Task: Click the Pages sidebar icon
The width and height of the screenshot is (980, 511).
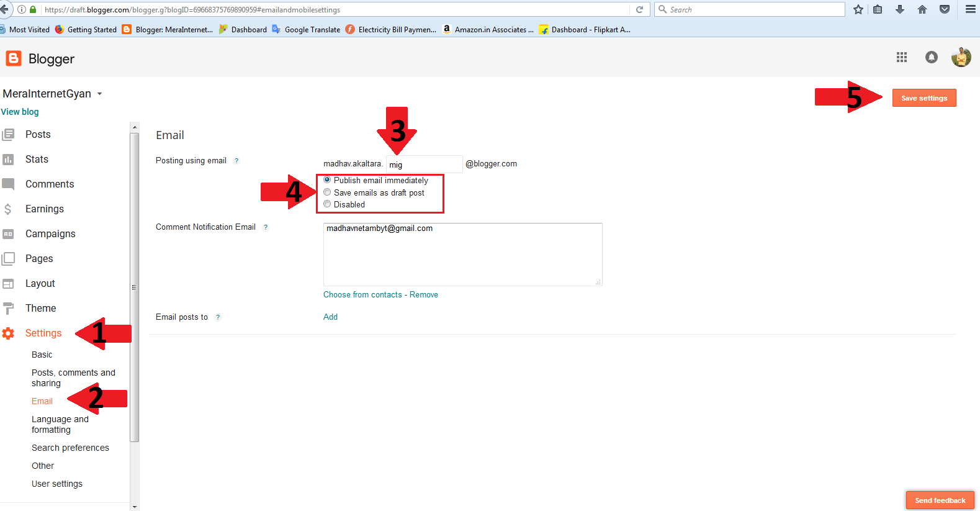Action: 8,258
